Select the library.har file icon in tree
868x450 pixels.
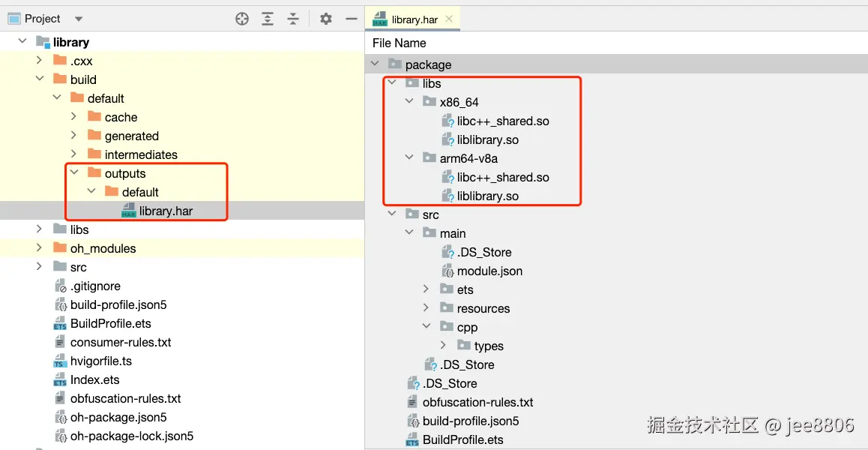(129, 211)
